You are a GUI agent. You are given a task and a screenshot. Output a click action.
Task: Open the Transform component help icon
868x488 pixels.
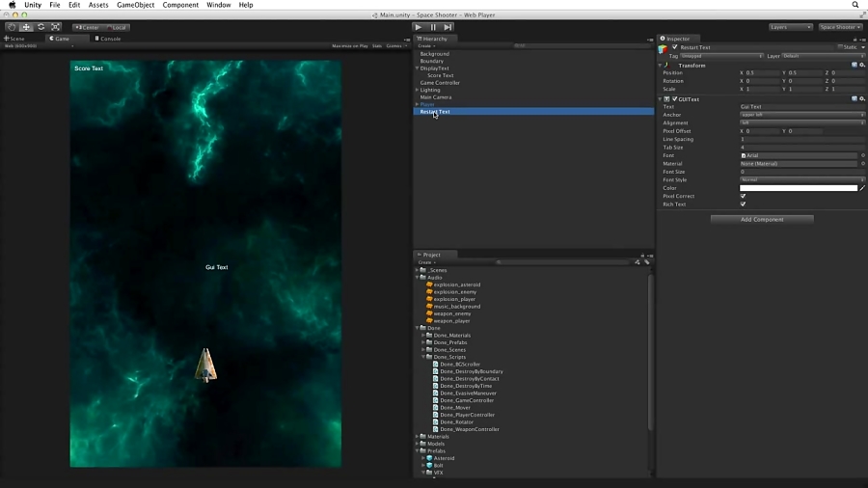[x=854, y=65]
